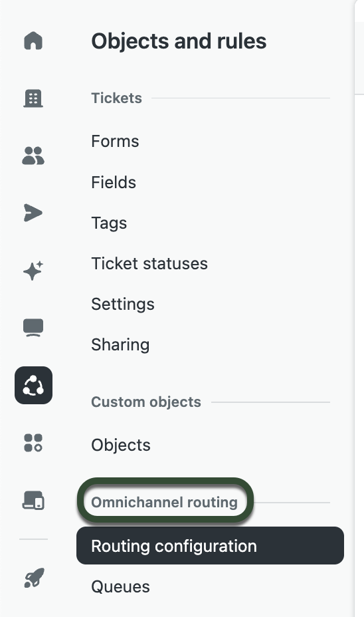
Task: Open Objects under Custom objects
Action: [121, 445]
